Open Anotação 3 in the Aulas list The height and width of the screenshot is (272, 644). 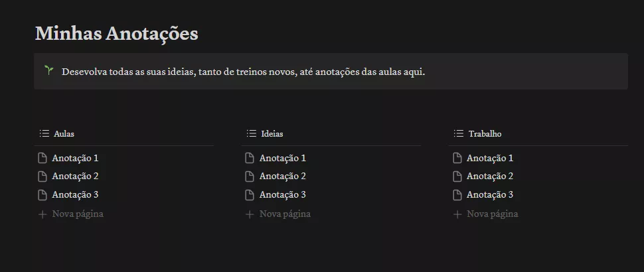pyautogui.click(x=75, y=195)
